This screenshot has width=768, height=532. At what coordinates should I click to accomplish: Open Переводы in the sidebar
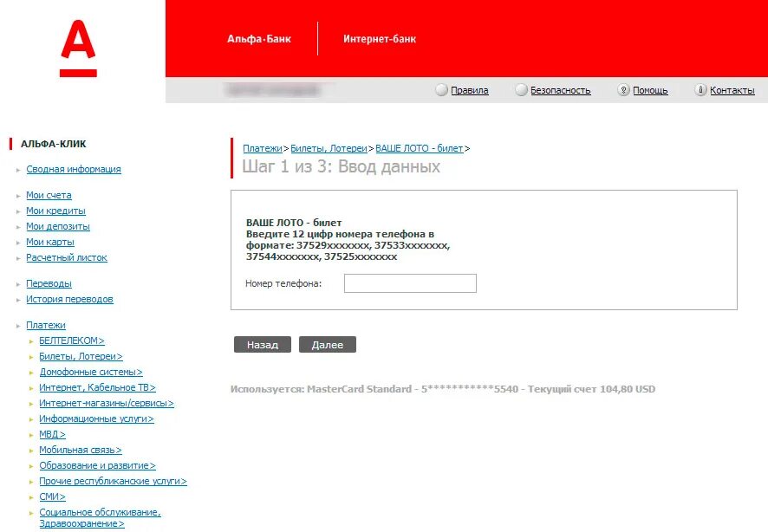[49, 284]
